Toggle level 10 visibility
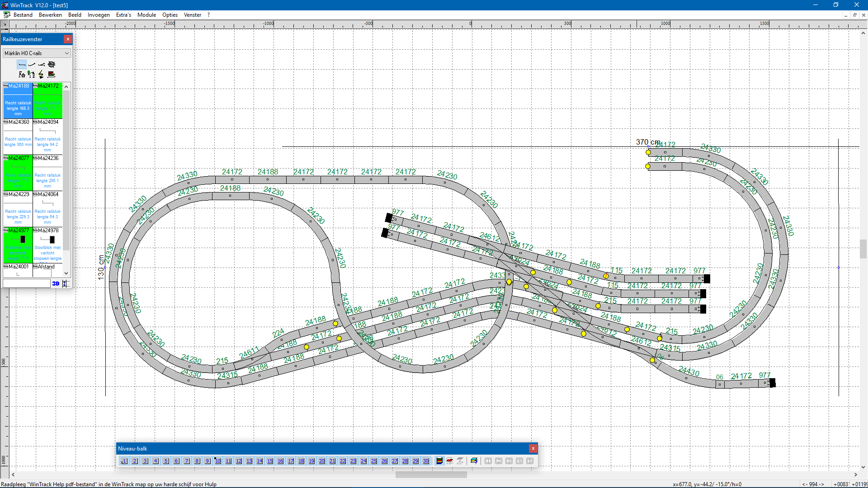Viewport: 868px width, 488px height. click(x=218, y=461)
